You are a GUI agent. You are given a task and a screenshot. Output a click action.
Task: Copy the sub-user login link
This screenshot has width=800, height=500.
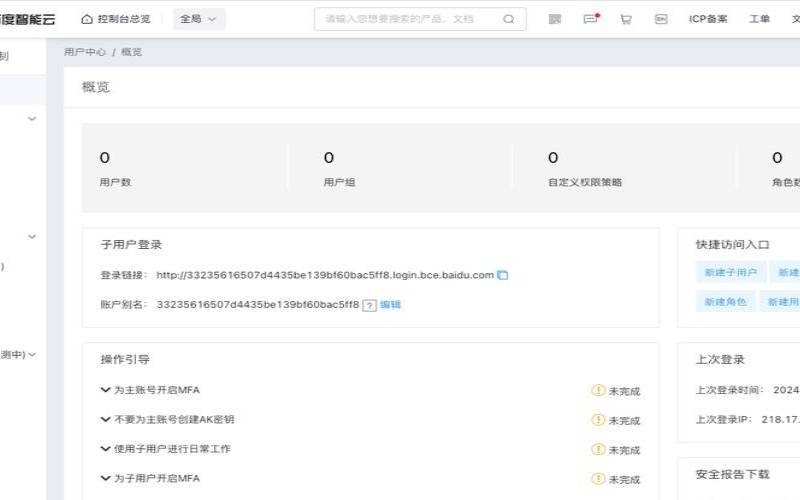pyautogui.click(x=503, y=275)
